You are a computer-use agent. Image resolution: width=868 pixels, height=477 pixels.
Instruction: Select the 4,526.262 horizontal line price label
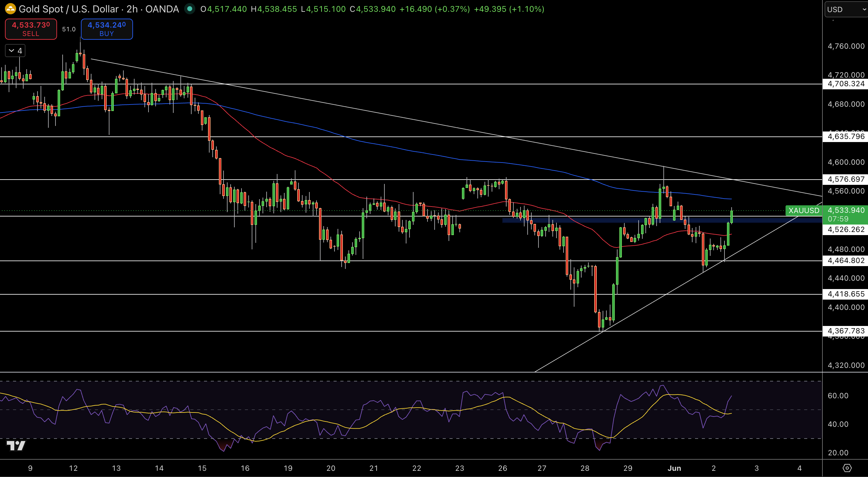click(846, 230)
